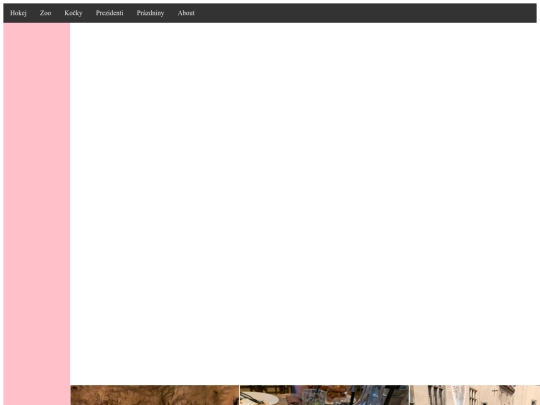Go to the Zoo page
This screenshot has width=540, height=405.
click(45, 13)
